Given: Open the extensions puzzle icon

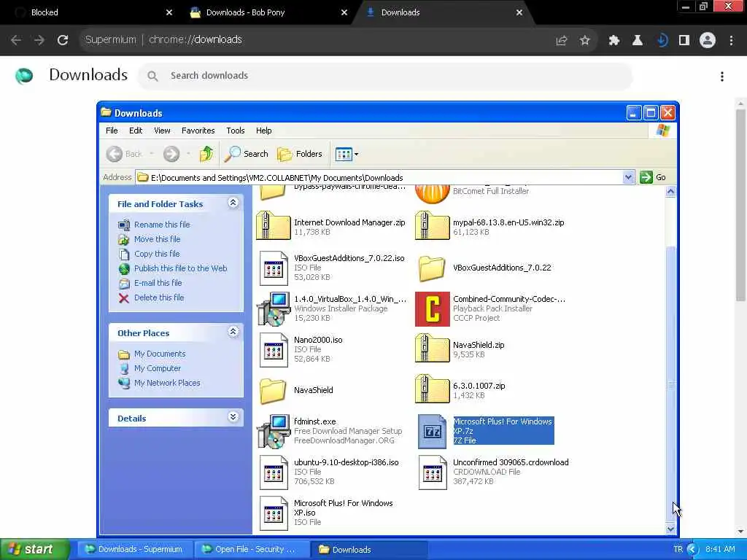Looking at the screenshot, I should pos(614,41).
